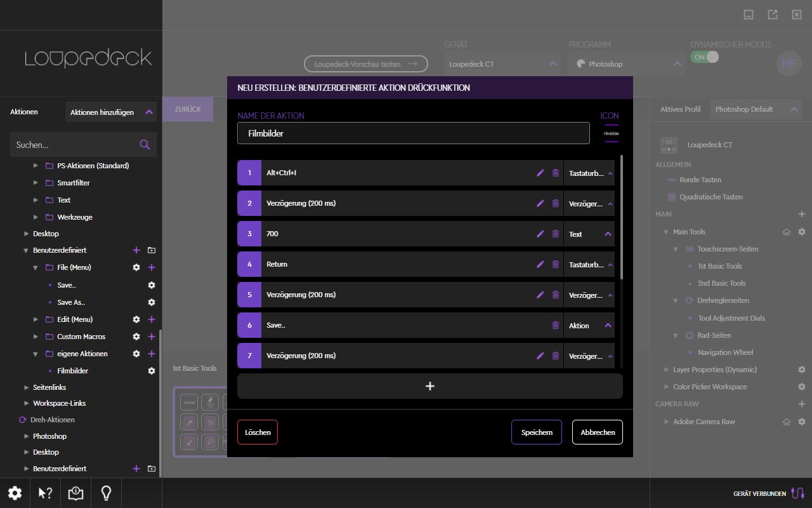Screen dimensions: 812x508
Task: Click the Abbrechen button
Action: pos(598,432)
